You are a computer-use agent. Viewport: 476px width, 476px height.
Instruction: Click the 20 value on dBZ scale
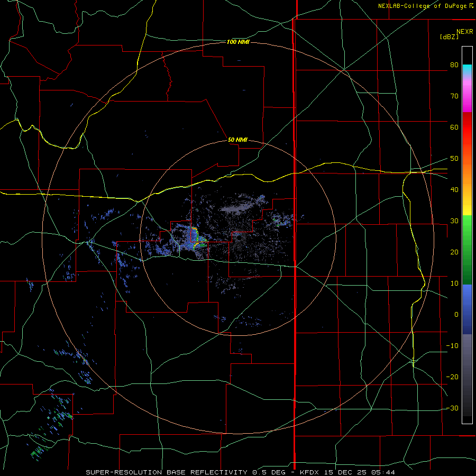click(454, 252)
